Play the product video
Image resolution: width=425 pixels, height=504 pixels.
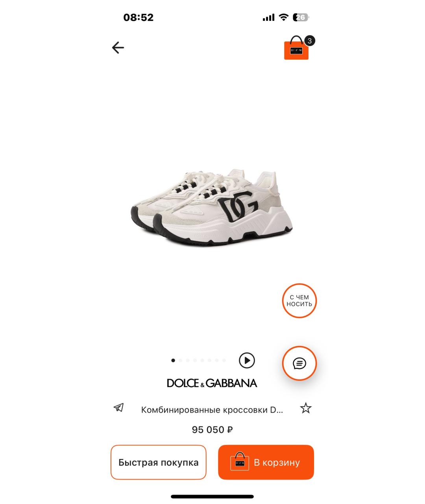click(x=247, y=360)
